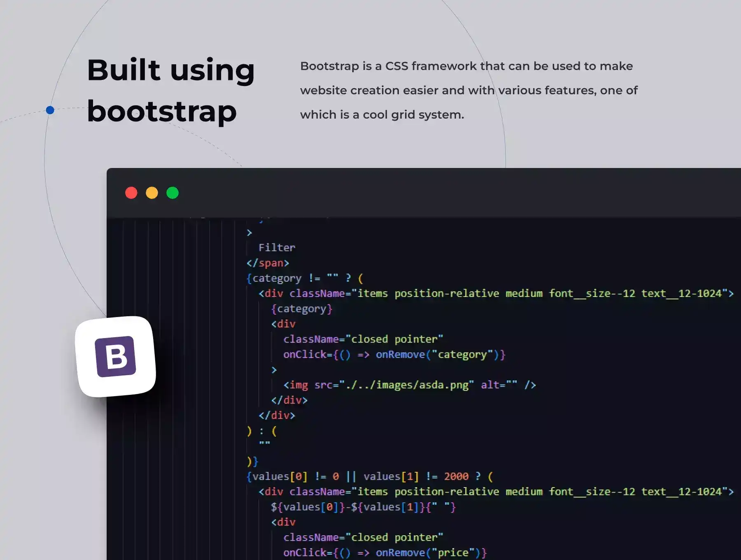Click the ") : (" ternary else line
Viewport: 741px width, 560px height.
262,431
